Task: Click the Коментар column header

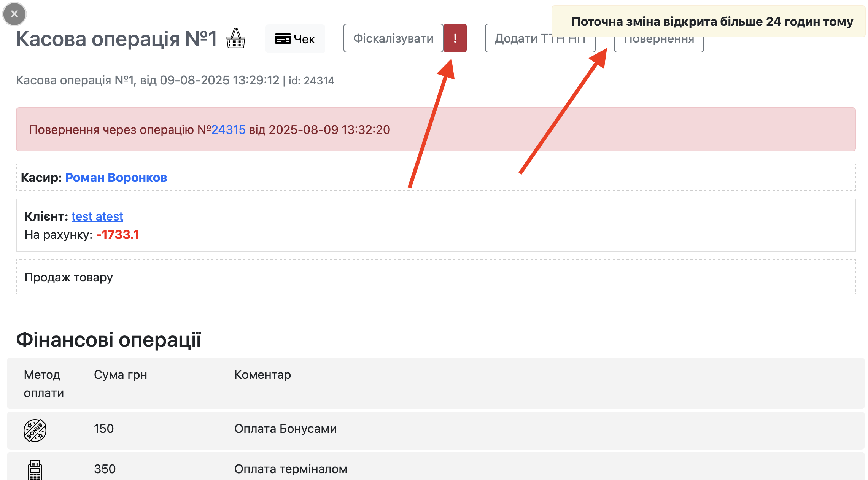Action: 262,375
